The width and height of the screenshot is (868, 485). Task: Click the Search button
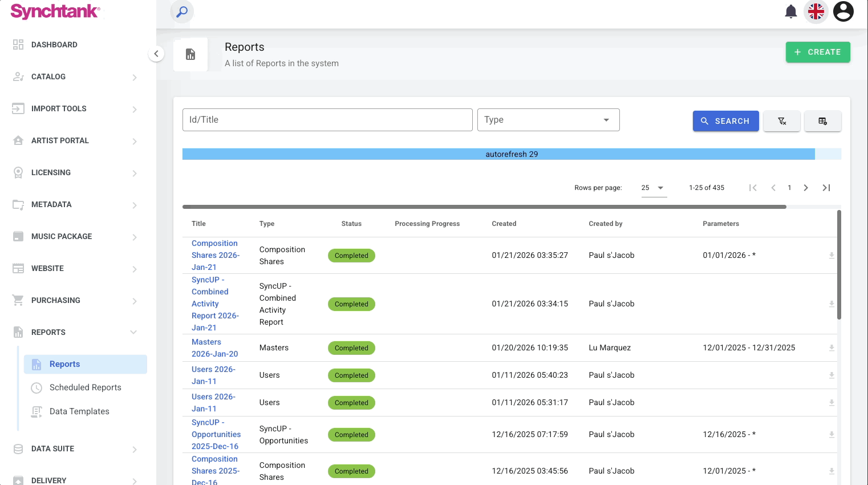tap(725, 121)
